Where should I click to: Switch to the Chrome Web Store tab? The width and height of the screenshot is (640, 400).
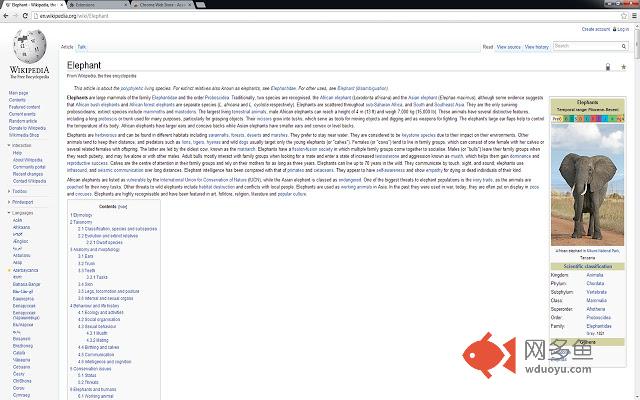[x=162, y=5]
